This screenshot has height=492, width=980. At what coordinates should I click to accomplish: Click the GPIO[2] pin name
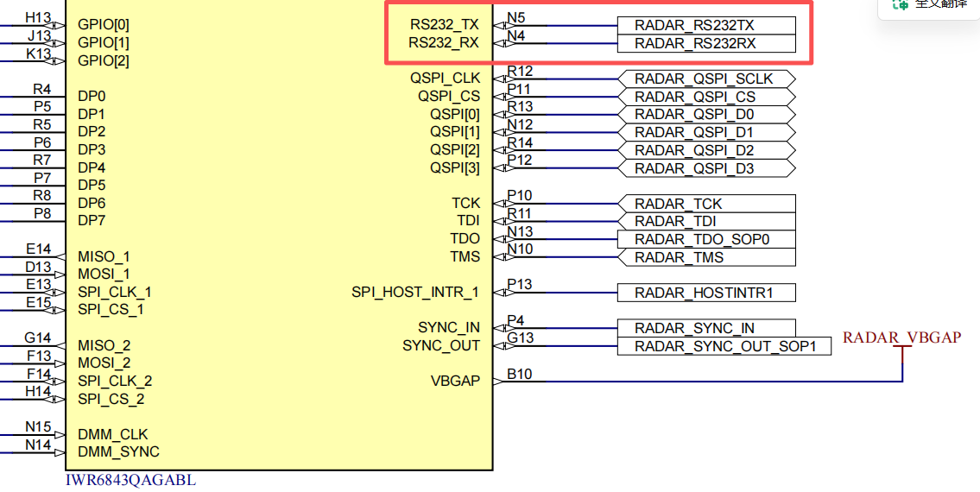(x=104, y=61)
